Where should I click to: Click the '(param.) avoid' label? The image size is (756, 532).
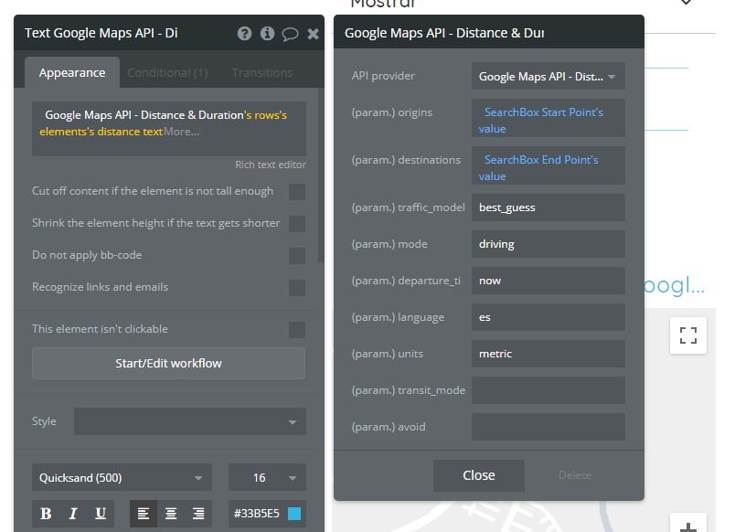click(x=389, y=427)
